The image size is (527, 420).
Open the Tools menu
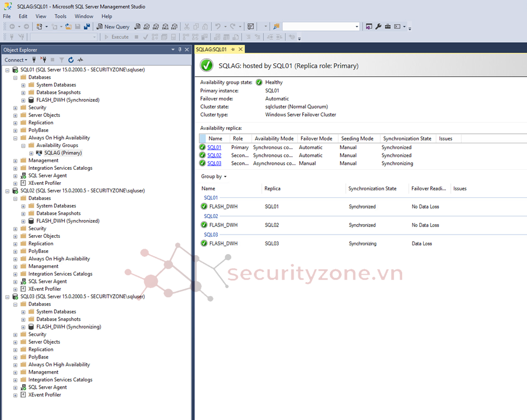(60, 16)
